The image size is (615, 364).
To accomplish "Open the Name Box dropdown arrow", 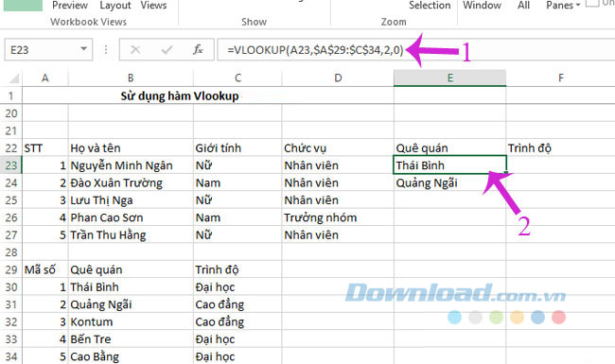I will click(83, 49).
